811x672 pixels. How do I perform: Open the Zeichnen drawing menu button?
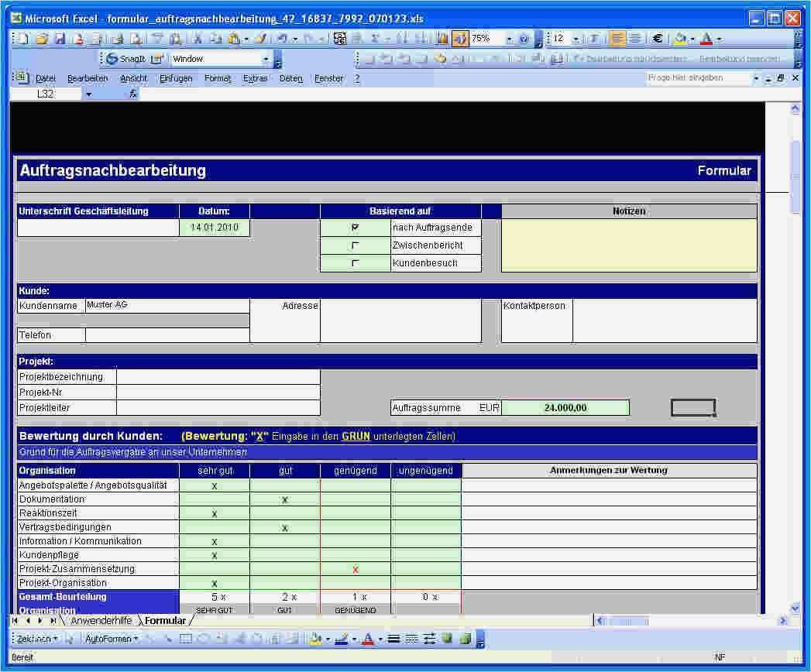[x=35, y=639]
